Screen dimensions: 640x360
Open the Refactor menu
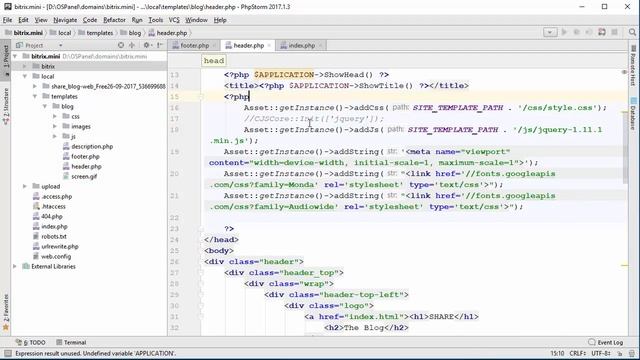pyautogui.click(x=114, y=20)
